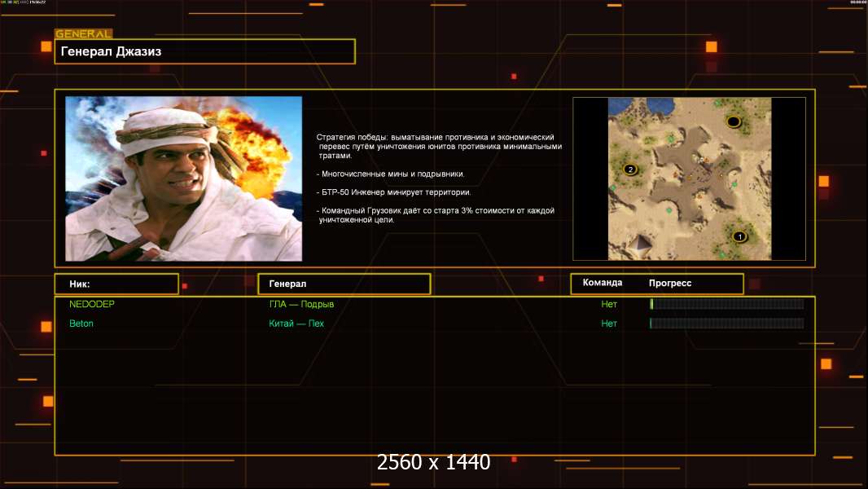Image resolution: width=868 pixels, height=489 pixels.
Task: Click the team value 'Нет' for NEDODEP
Action: click(x=609, y=304)
